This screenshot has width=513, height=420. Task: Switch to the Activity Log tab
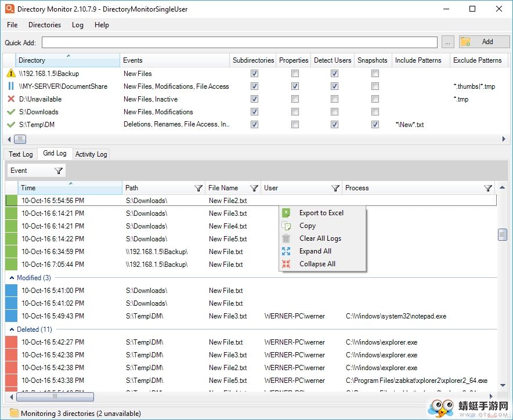(91, 154)
